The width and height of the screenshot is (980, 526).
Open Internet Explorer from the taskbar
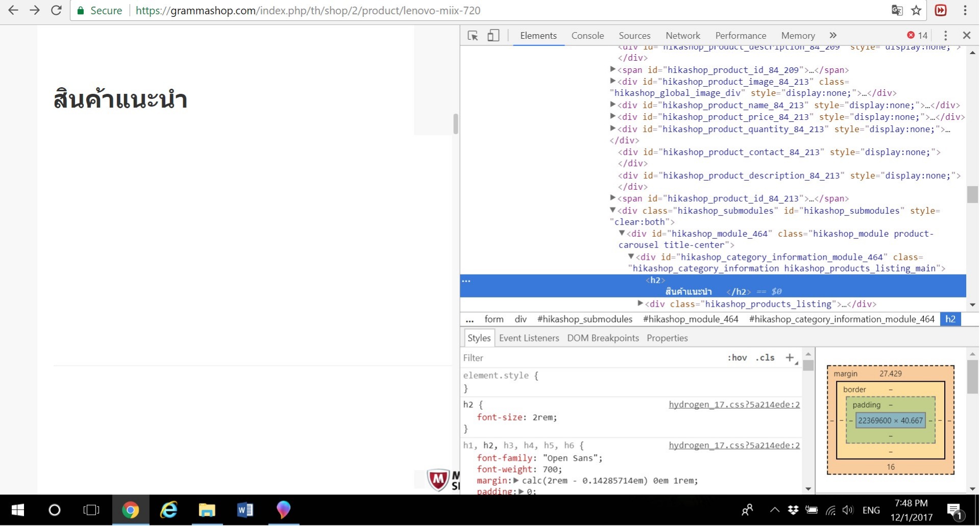point(168,510)
